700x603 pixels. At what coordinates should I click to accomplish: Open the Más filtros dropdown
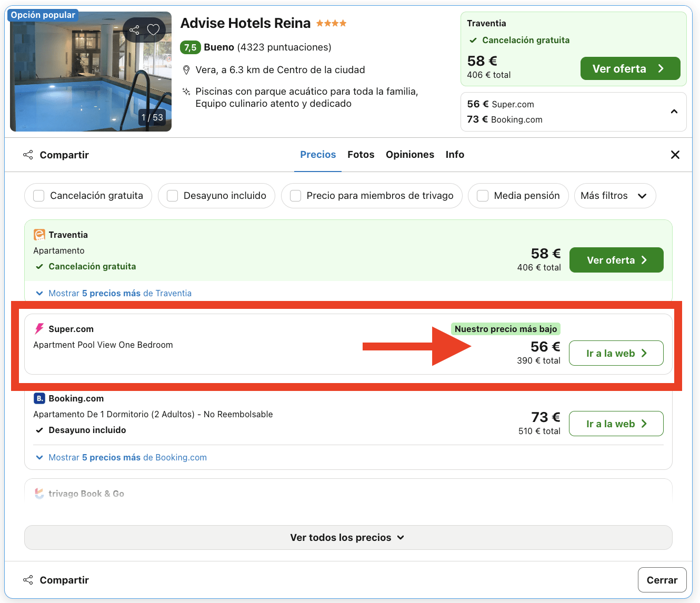[615, 195]
